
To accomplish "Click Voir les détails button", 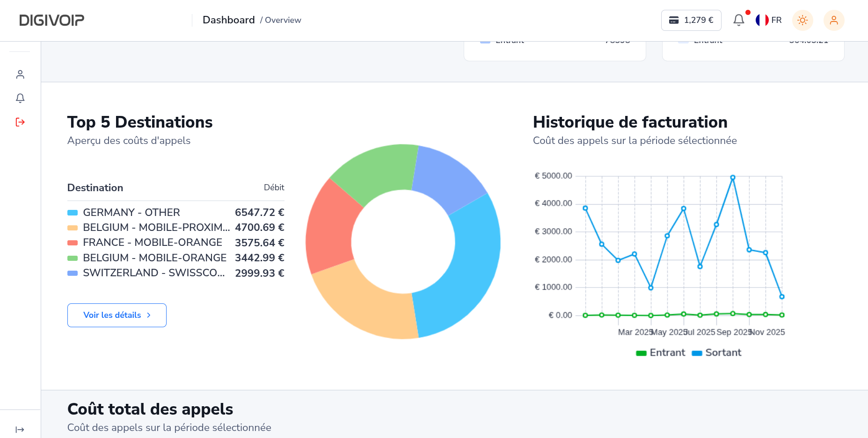I will click(x=117, y=315).
